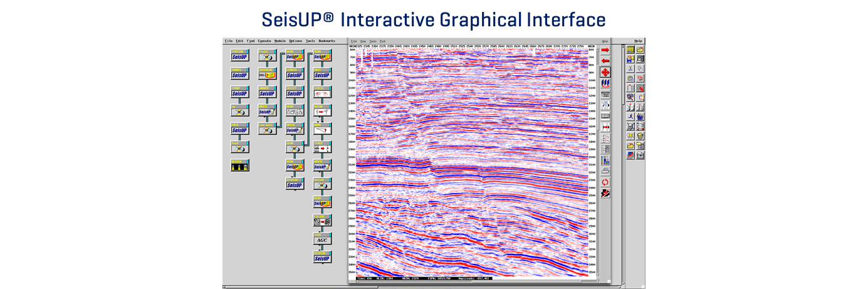
Task: Select the QCVIEW module node
Action: point(240,165)
